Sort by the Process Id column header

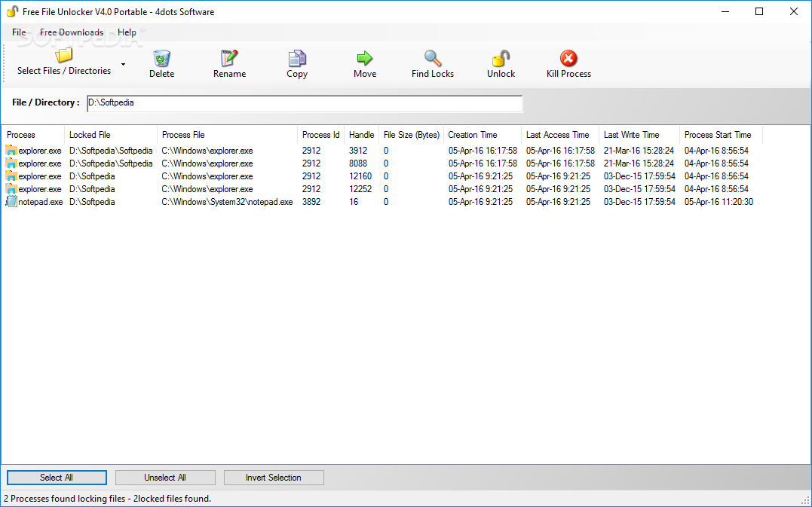click(321, 135)
